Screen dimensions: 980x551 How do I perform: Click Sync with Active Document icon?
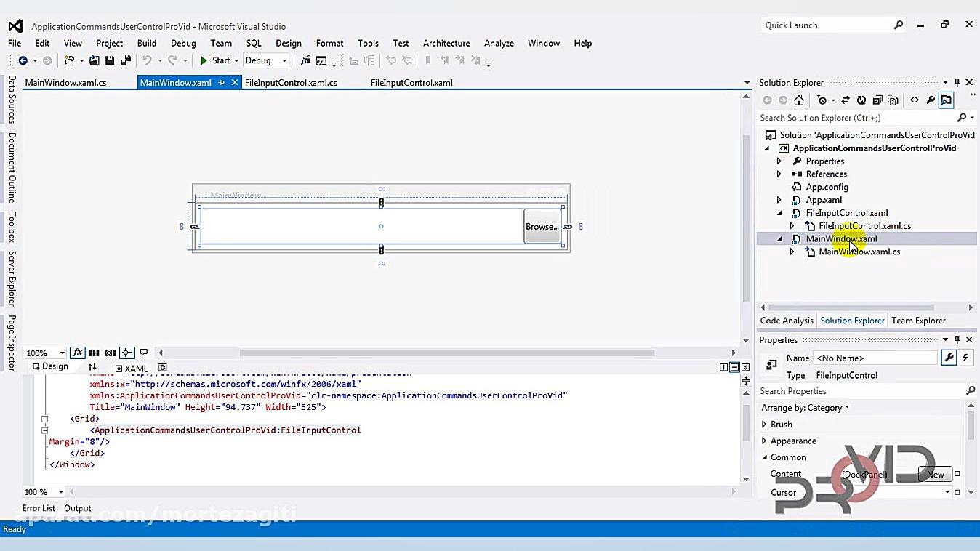(846, 100)
